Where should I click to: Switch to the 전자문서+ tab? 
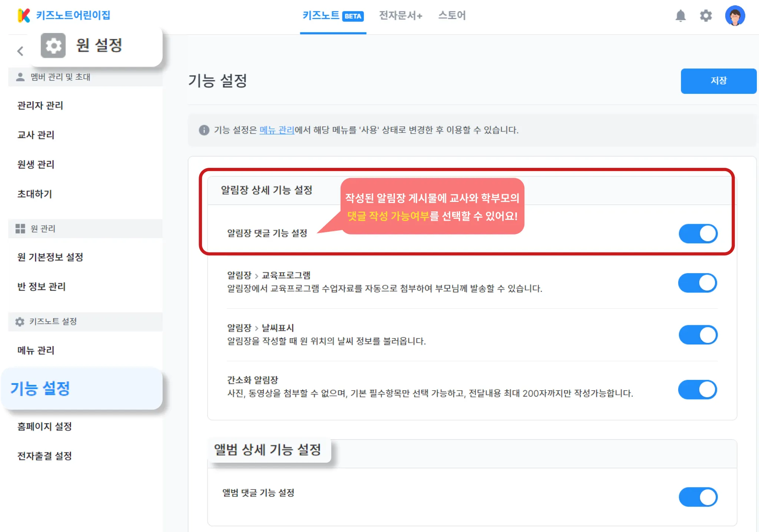pyautogui.click(x=400, y=16)
